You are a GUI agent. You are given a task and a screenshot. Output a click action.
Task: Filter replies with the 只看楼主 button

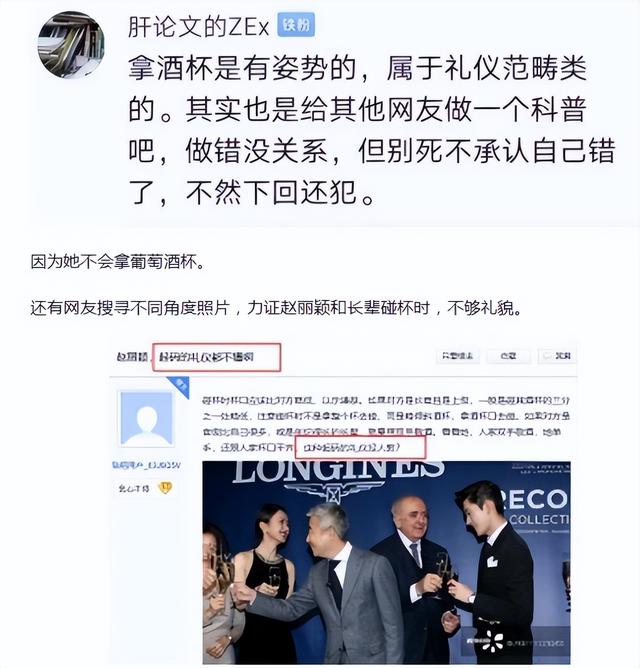458,356
